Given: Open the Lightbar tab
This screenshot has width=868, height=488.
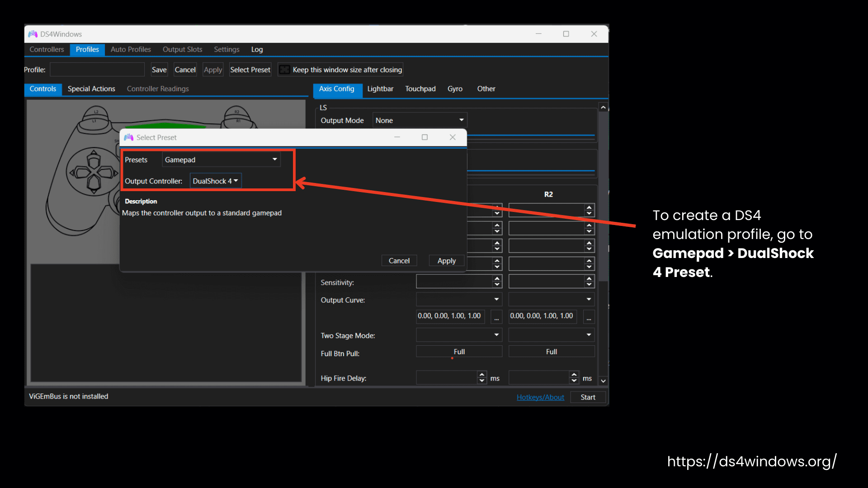Looking at the screenshot, I should pos(380,89).
